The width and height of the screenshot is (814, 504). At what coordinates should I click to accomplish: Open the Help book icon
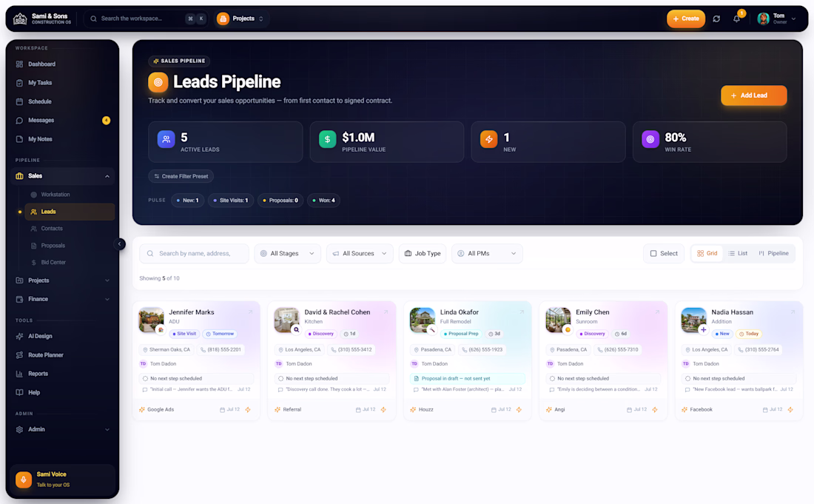pos(20,392)
